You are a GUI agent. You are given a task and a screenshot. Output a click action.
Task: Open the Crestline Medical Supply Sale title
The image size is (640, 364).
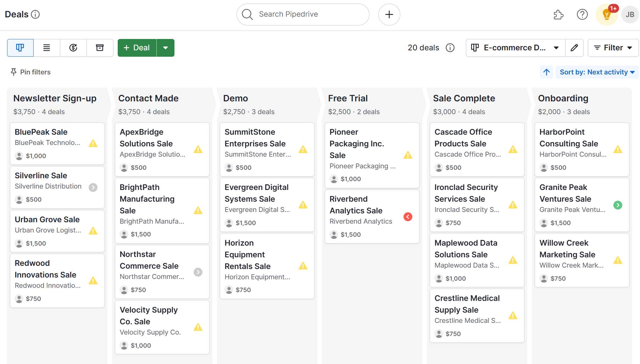click(467, 304)
